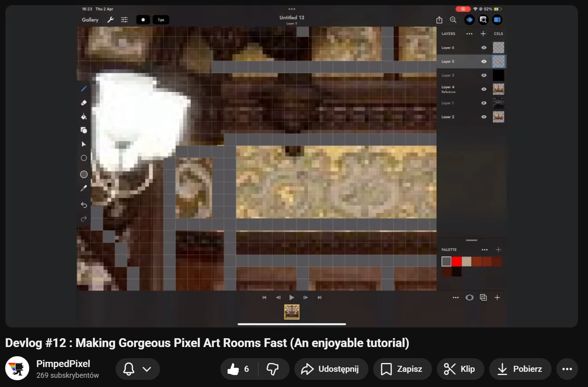
Task: Go back to the Gallery
Action: [90, 20]
